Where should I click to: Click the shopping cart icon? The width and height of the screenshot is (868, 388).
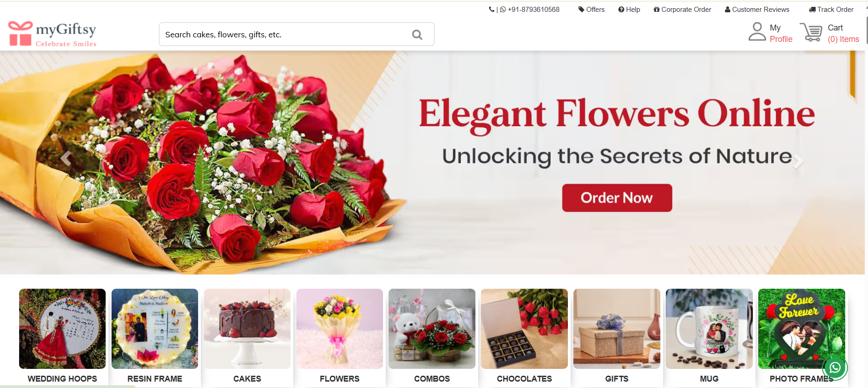[x=811, y=33]
